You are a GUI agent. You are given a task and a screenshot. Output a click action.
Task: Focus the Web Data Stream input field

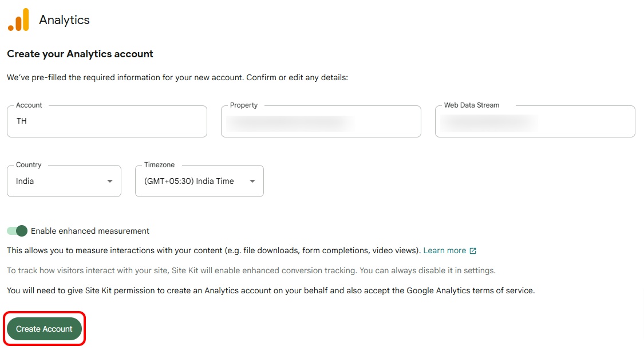tap(535, 121)
